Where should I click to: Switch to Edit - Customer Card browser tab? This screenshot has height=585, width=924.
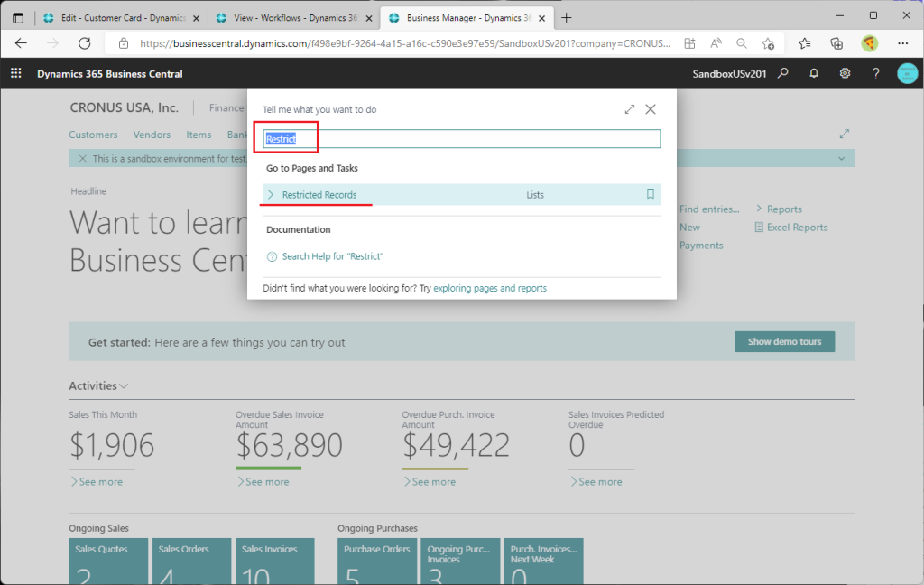(x=122, y=18)
